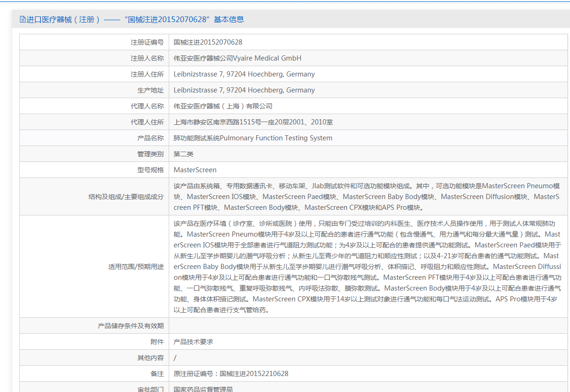
Task: Click the 适用范围/预期用途 row label
Action: (x=136, y=267)
